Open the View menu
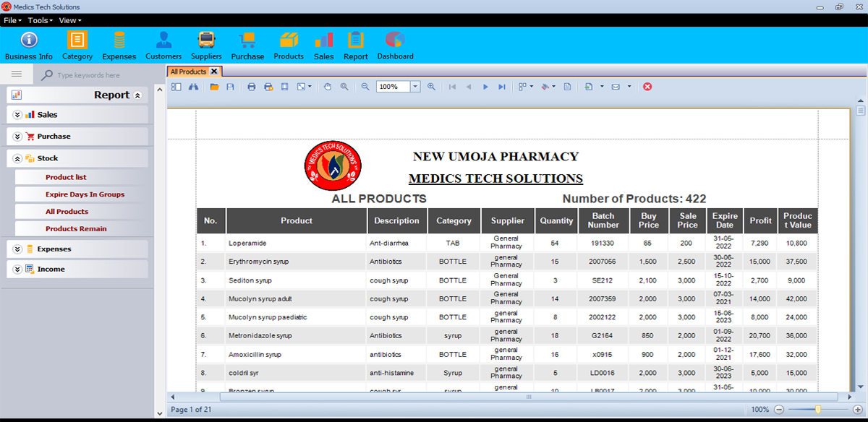Viewport: 868px width, 422px height. tap(69, 20)
